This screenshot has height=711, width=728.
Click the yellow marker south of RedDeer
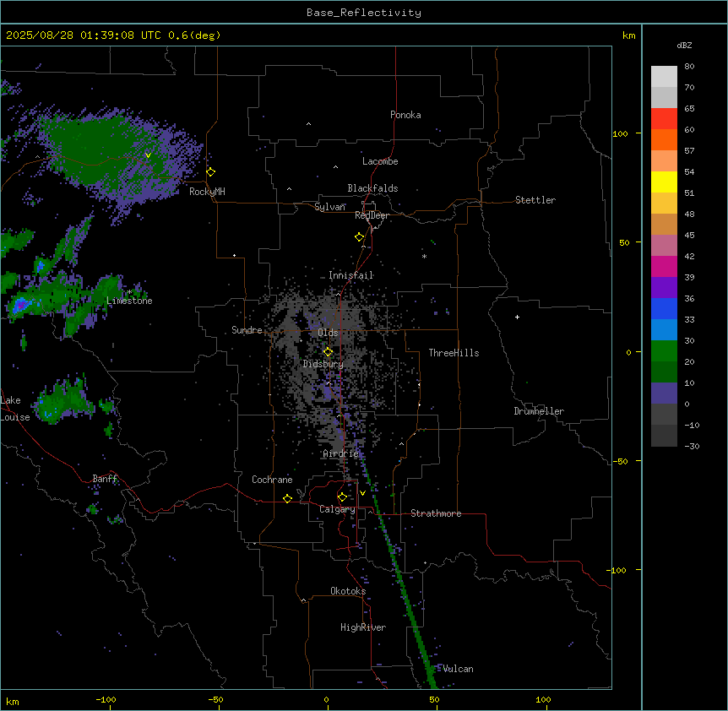click(x=360, y=237)
